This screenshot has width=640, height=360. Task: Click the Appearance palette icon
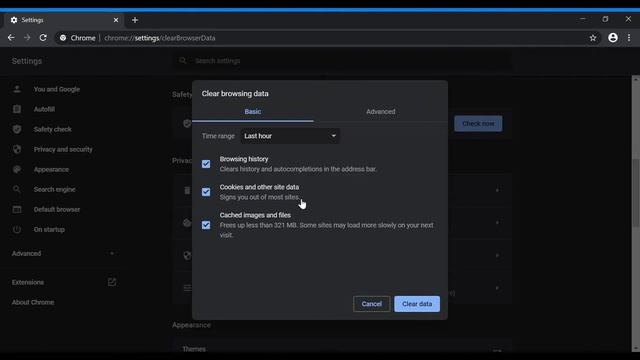click(x=17, y=169)
